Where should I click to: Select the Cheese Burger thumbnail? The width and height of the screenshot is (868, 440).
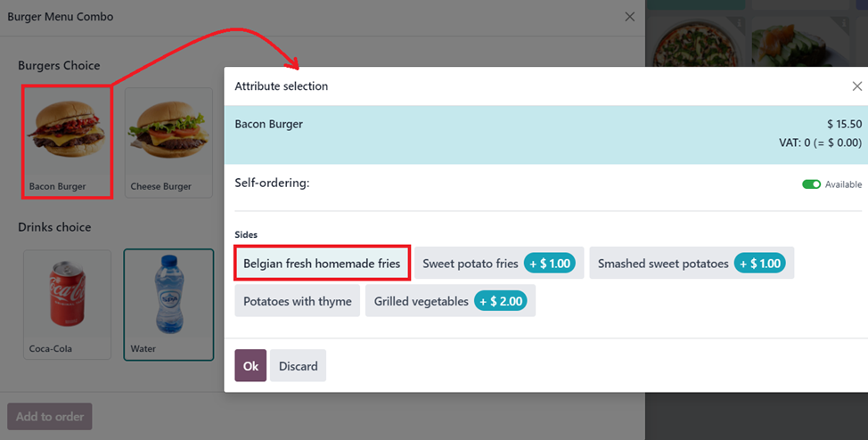click(x=168, y=143)
